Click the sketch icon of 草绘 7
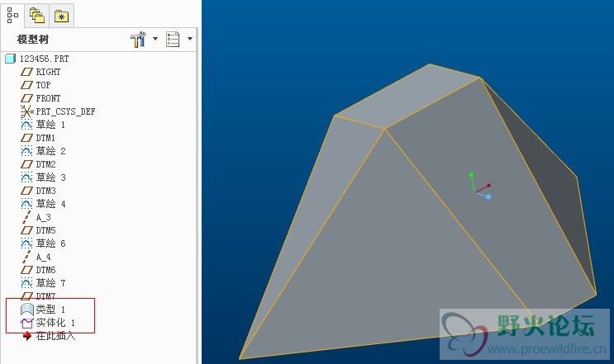This screenshot has width=614, height=364. click(26, 283)
